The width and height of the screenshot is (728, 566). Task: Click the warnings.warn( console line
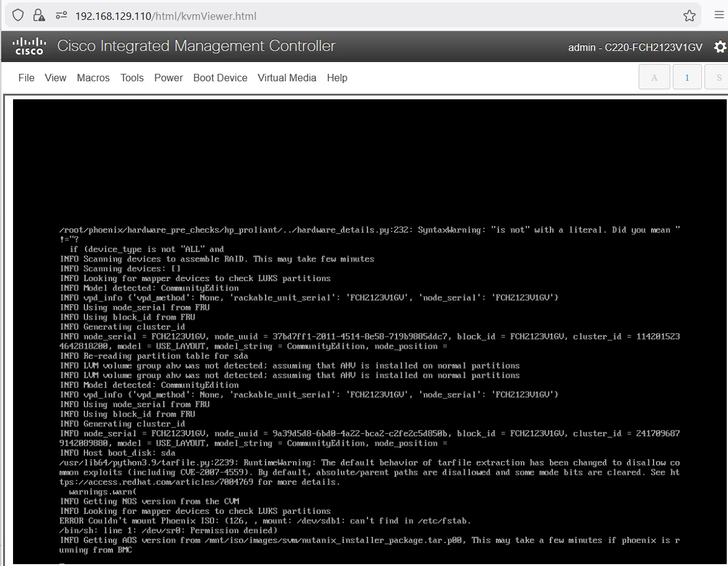[x=102, y=492]
